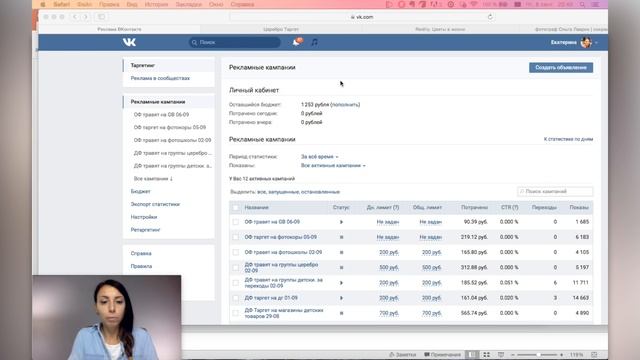Check the box for ДФ таргет на дг 01-09
This screenshot has height=360, width=640.
coord(236,298)
